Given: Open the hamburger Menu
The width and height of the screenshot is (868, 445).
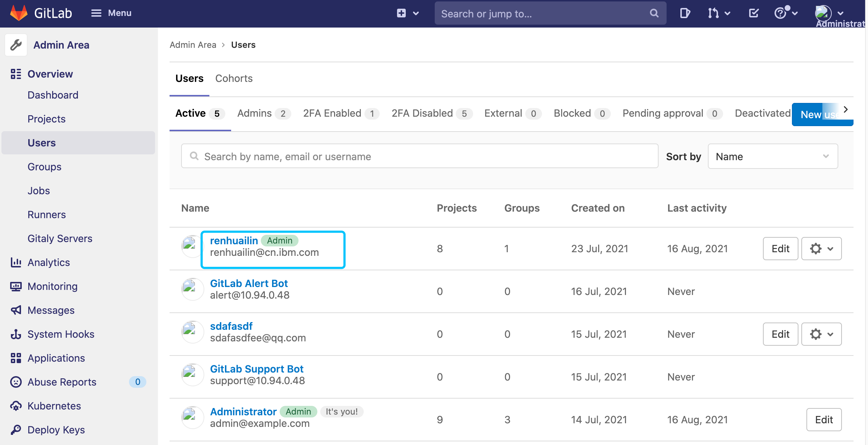Looking at the screenshot, I should click(x=111, y=13).
